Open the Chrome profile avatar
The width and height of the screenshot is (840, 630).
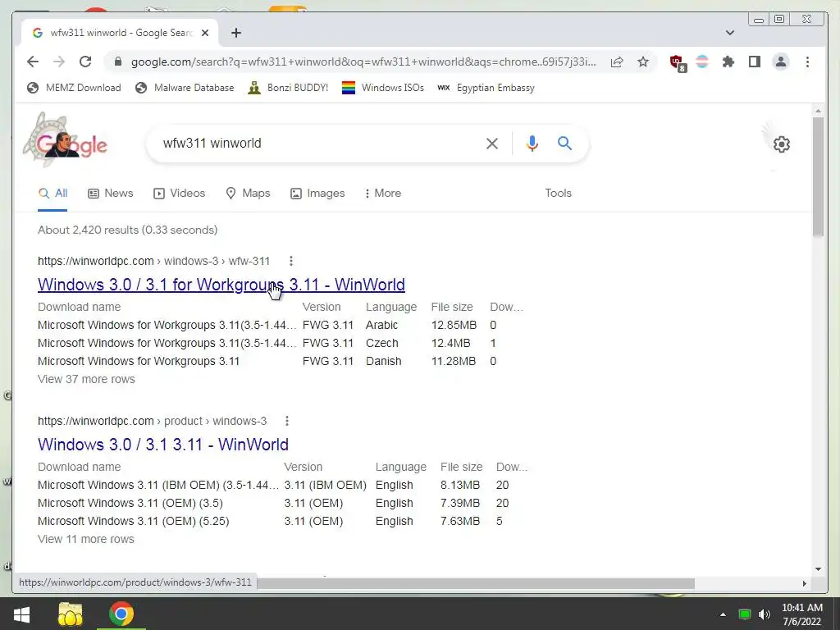[x=781, y=62]
